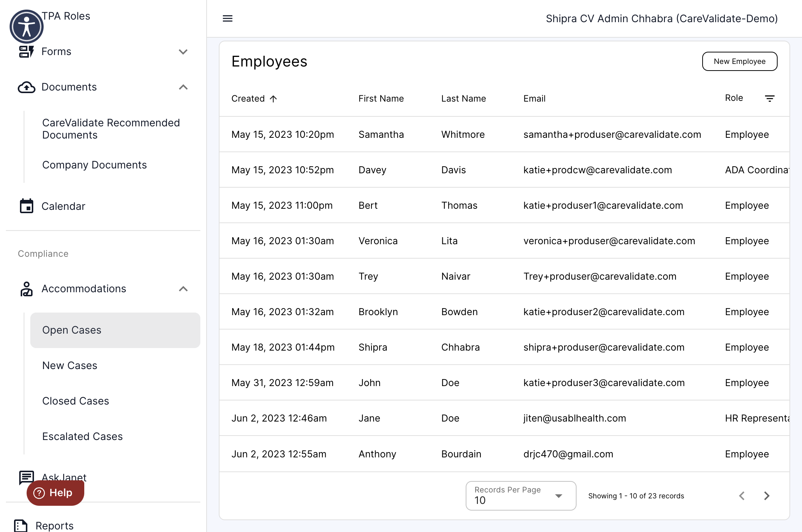Click the Forms sidebar icon
Screen dimensions: 802x532
pos(26,52)
